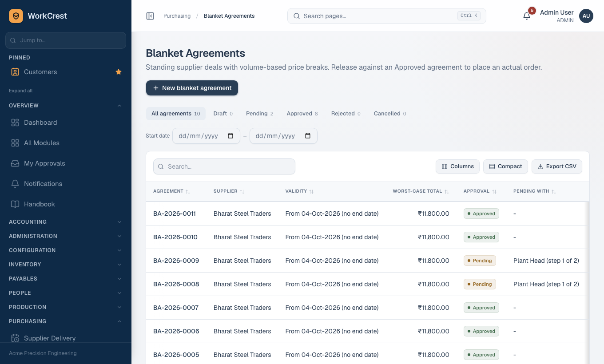Click Expand all in the sidebar

coord(21,91)
